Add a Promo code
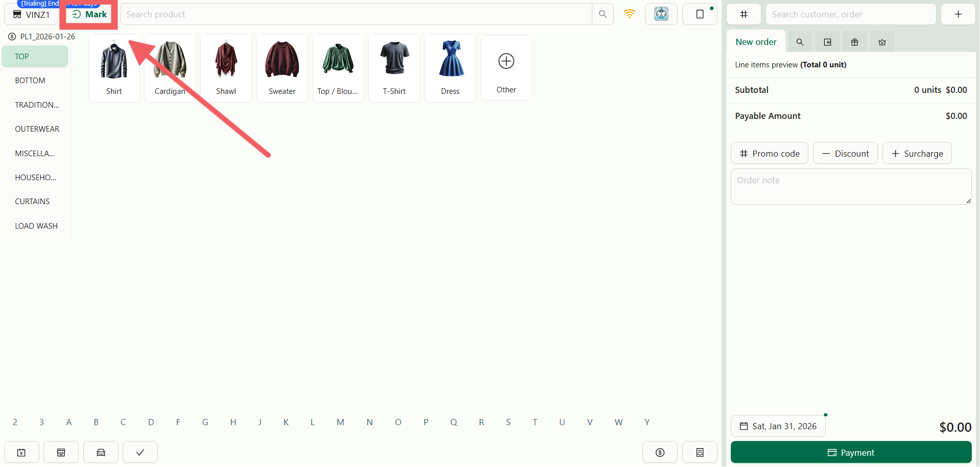The height and width of the screenshot is (467, 980). coord(769,153)
